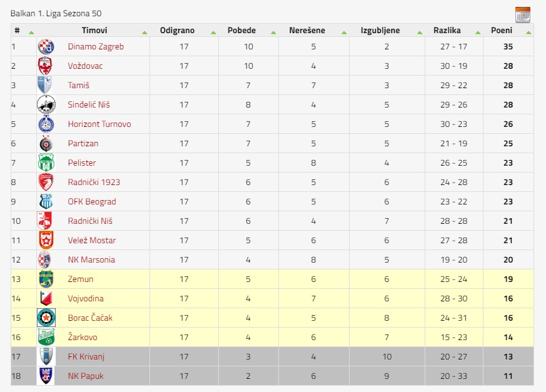Click the Dinamo Zagreb club crest
This screenshot has width=546, height=392.
tap(46, 47)
